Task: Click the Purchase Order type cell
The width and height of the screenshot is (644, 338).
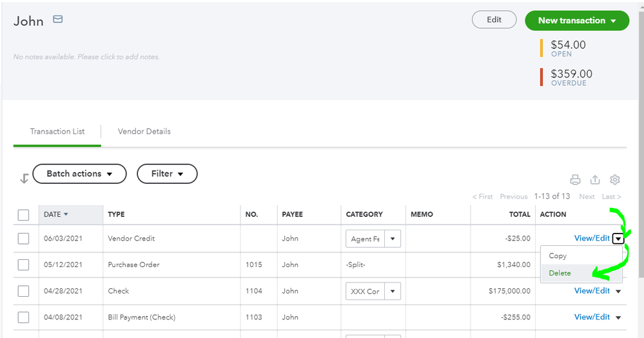Action: click(x=133, y=265)
